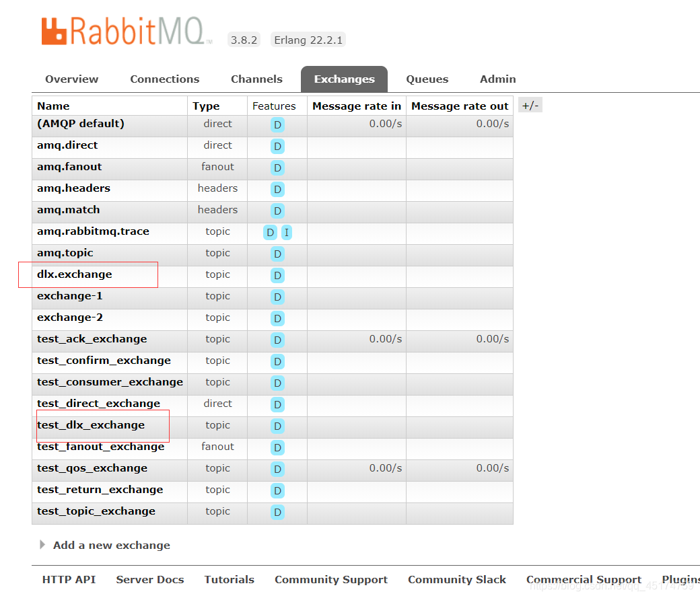Screen dimensions: 700x598
Task: Open the amq.rabbitmq.trace exchange
Action: tap(93, 231)
